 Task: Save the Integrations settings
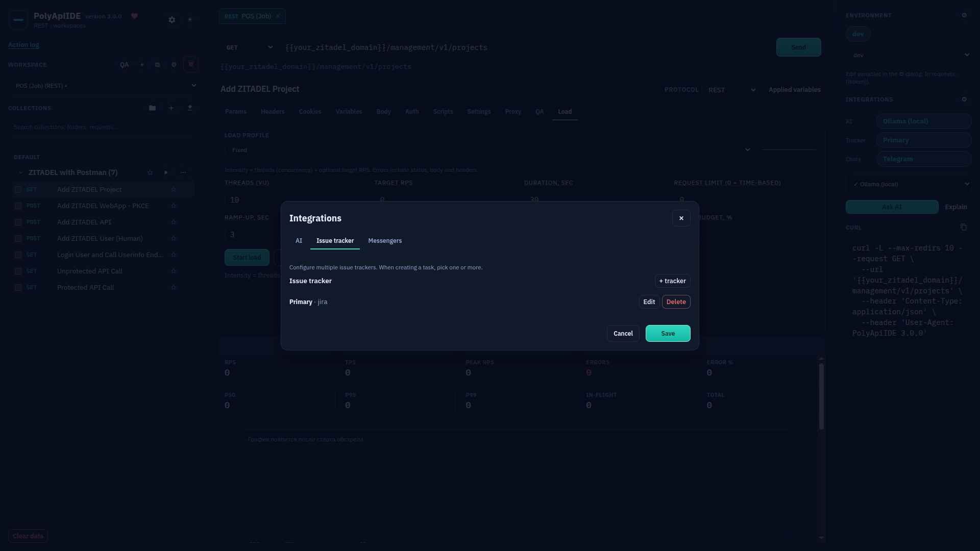tap(668, 334)
